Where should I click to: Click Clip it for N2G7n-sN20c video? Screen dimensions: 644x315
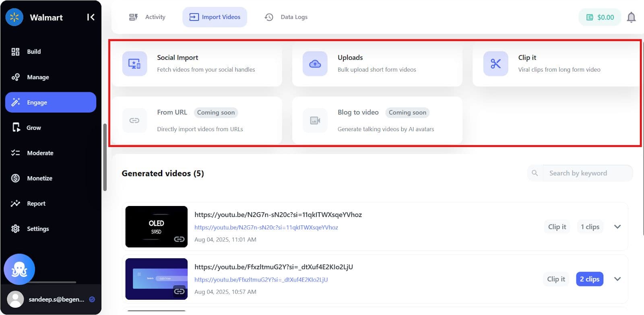click(557, 227)
